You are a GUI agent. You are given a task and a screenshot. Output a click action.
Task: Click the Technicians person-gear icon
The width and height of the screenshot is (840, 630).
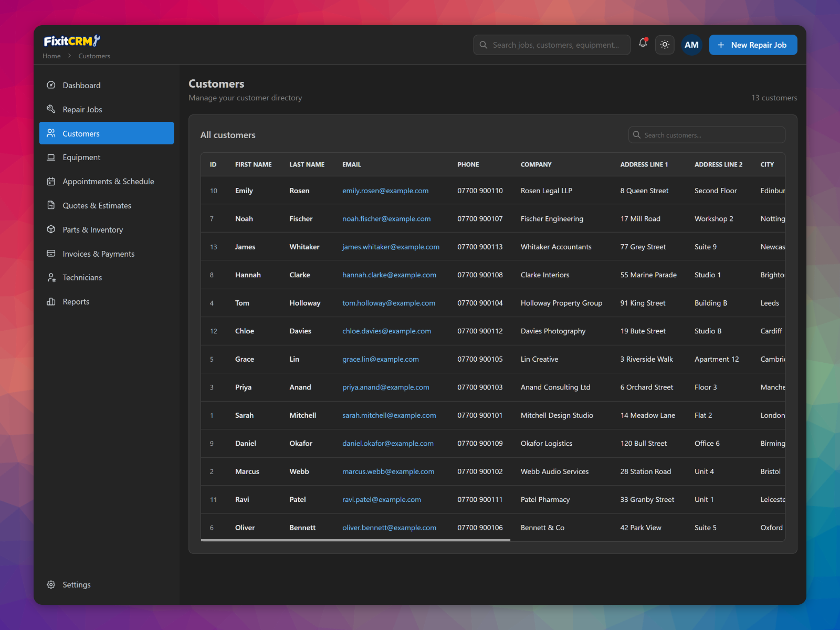(51, 278)
